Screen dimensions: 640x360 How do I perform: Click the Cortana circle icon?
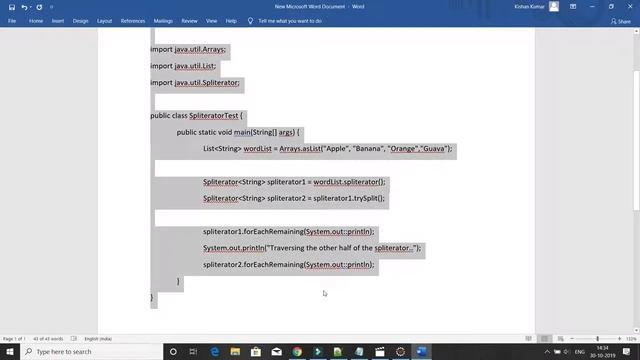173,351
